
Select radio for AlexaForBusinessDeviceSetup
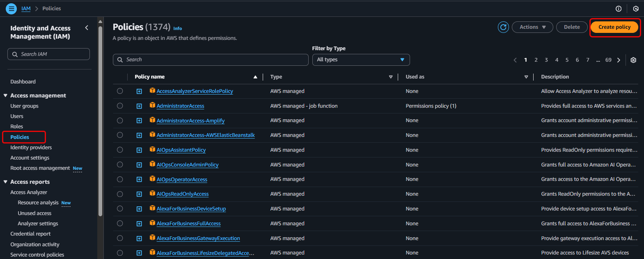click(120, 208)
